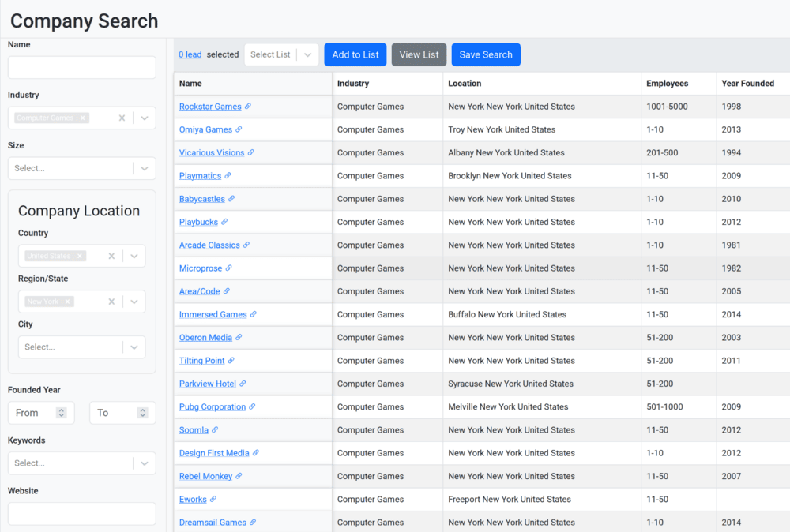Click inside the Website field
This screenshot has height=532, width=790.
(81, 513)
